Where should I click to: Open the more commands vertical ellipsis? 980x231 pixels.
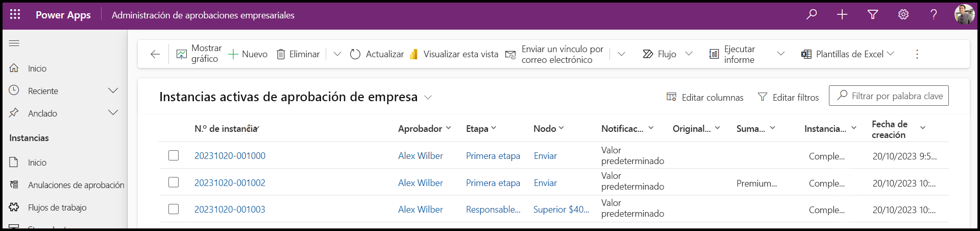click(917, 54)
